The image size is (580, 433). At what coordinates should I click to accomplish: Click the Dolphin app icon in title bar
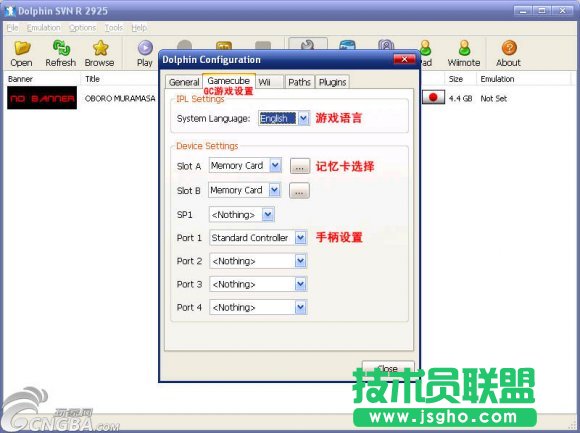(10, 11)
